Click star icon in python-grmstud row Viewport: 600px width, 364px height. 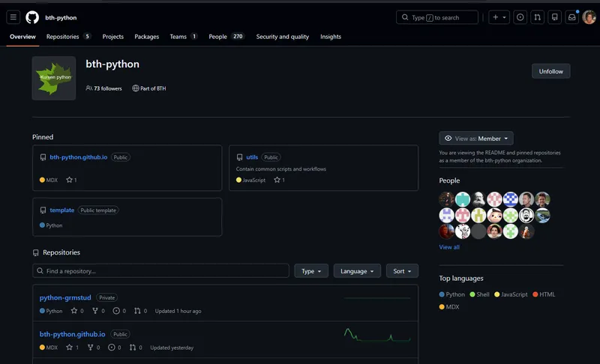73,311
